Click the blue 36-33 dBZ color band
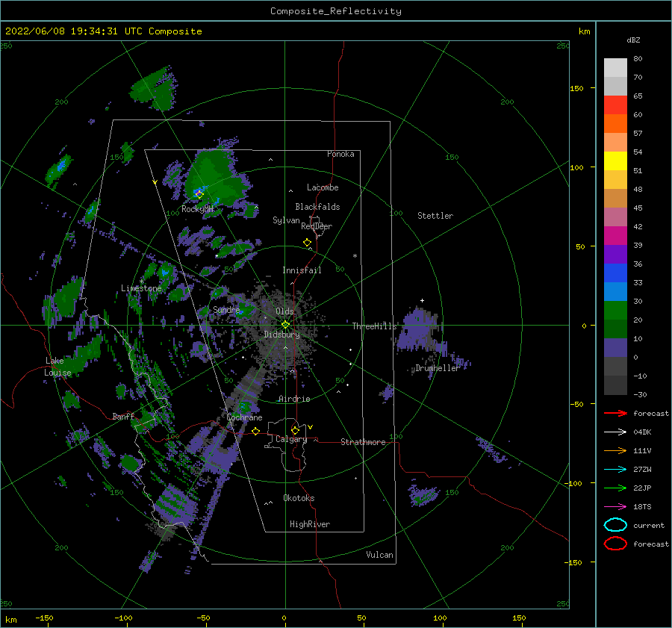 [x=615, y=273]
